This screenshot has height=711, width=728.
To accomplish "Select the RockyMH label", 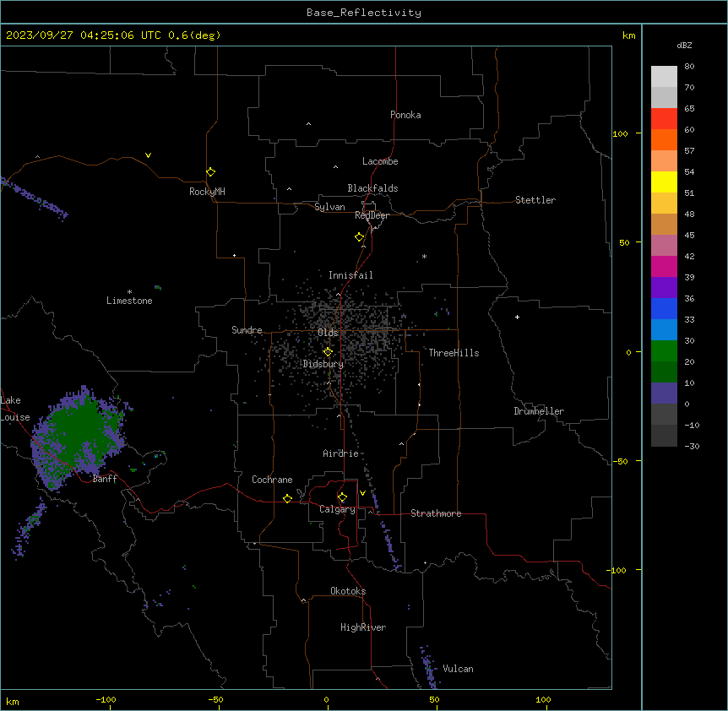I will click(x=207, y=192).
